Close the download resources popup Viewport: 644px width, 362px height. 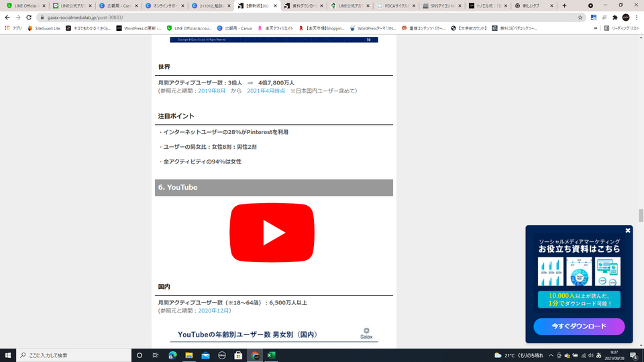click(628, 231)
